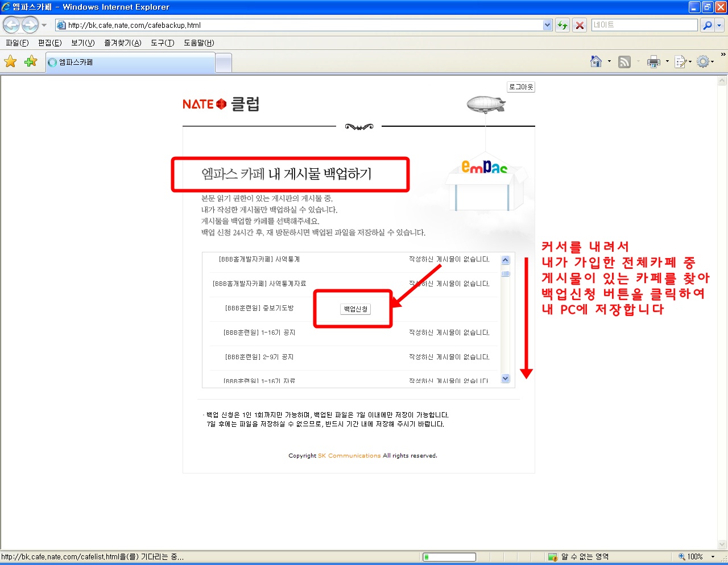The width and height of the screenshot is (728, 565).
Task: Click the Home icon in command bar
Action: (x=596, y=61)
